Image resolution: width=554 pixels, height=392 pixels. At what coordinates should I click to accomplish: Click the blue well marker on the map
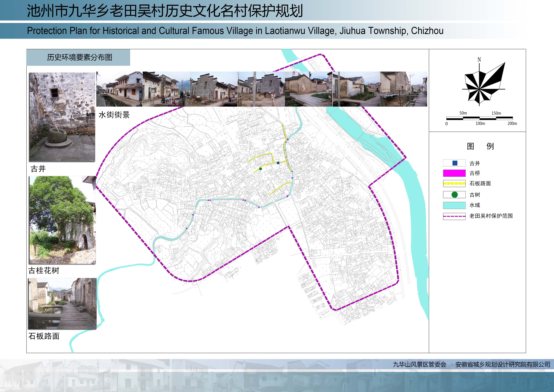tap(278, 163)
